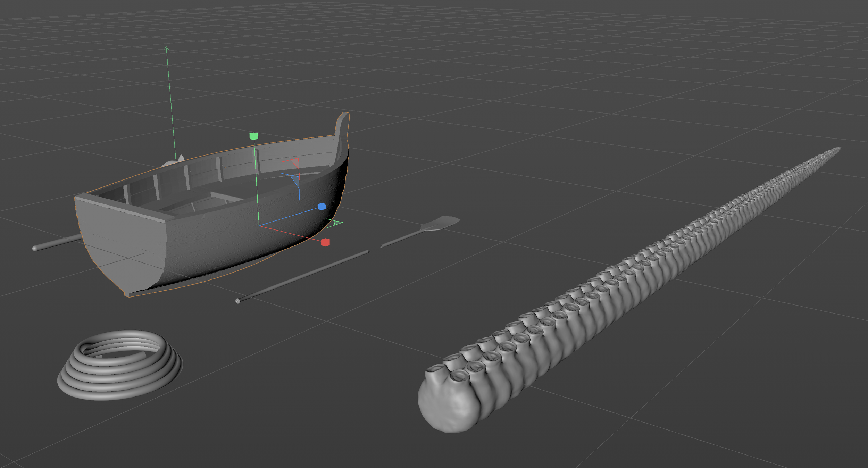Click the green Y-axis scale handle cube
This screenshot has height=468, width=868.
(x=254, y=136)
